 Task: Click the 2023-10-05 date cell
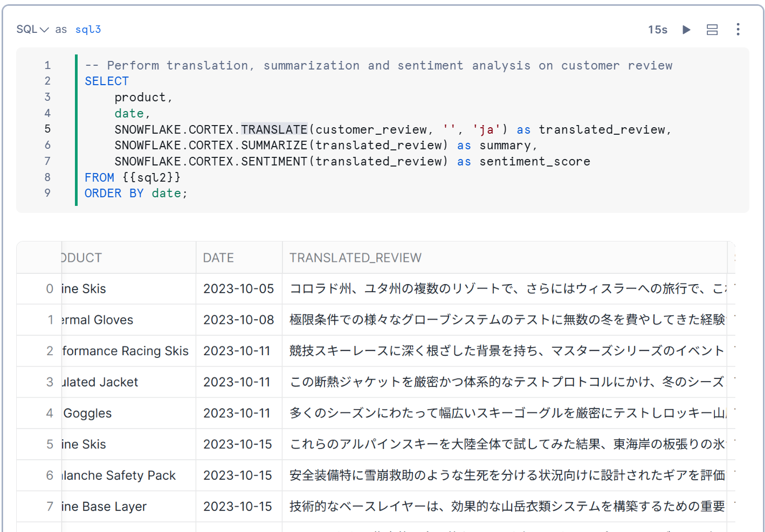click(x=238, y=289)
